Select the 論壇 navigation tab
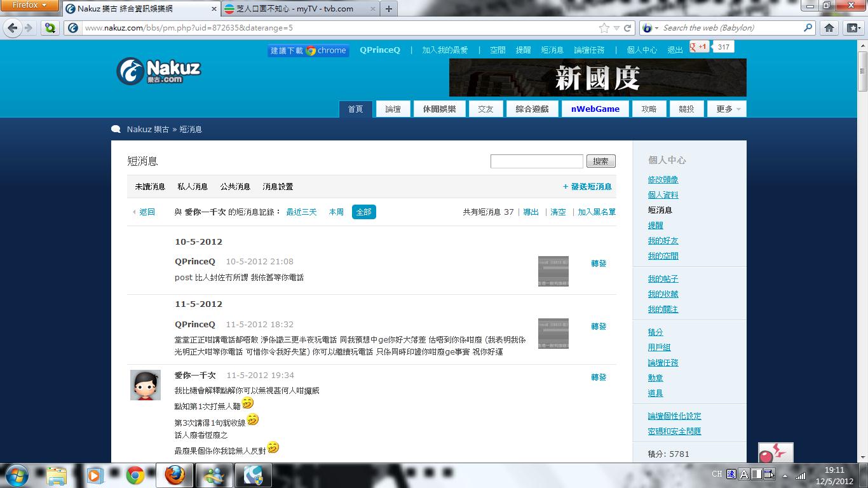 coord(393,109)
